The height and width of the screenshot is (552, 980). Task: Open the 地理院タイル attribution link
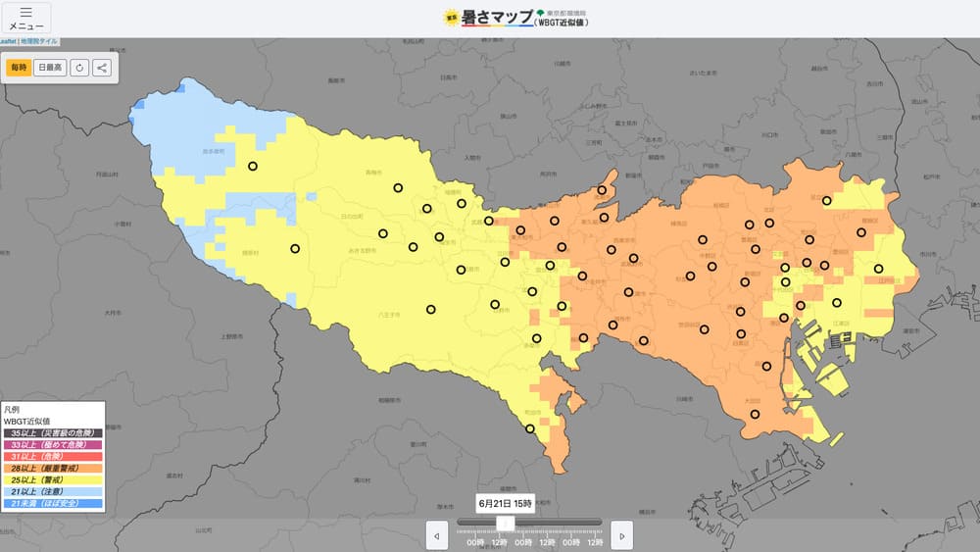tap(39, 41)
